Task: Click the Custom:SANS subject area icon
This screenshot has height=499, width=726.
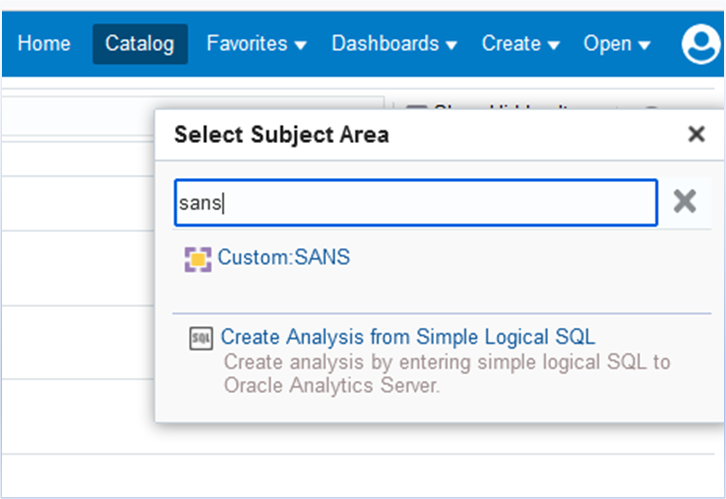Action: (198, 259)
